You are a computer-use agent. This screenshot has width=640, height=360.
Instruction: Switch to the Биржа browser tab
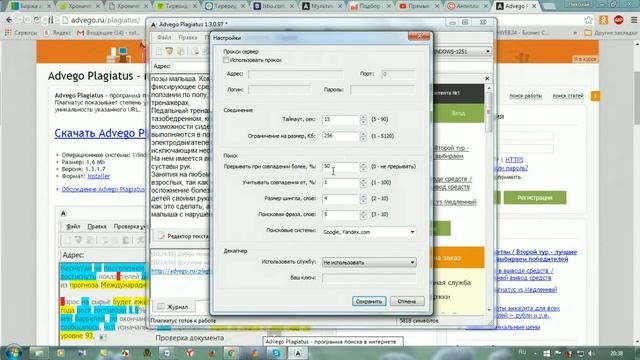pyautogui.click(x=31, y=6)
